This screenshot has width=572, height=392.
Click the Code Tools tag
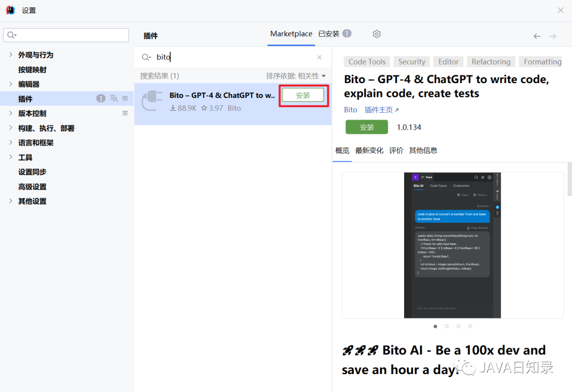367,61
